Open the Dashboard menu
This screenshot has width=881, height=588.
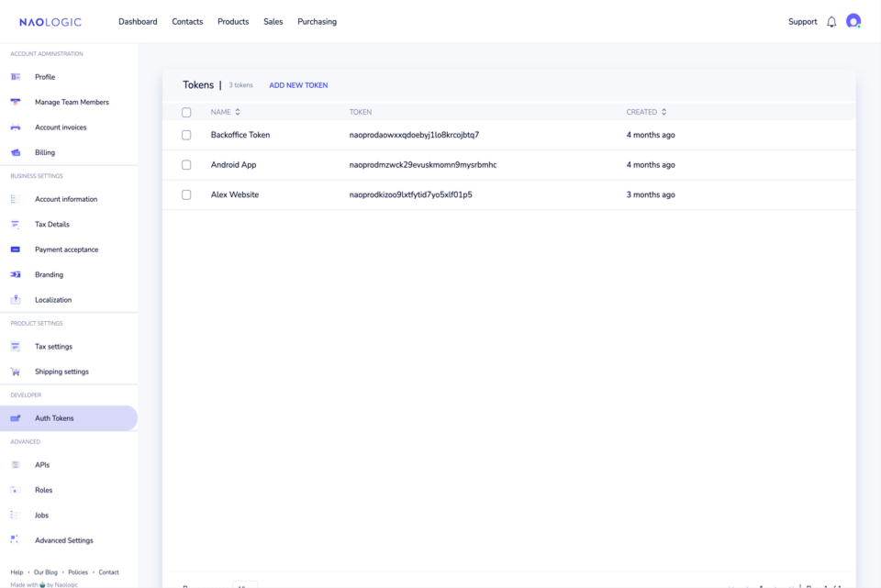pyautogui.click(x=138, y=22)
